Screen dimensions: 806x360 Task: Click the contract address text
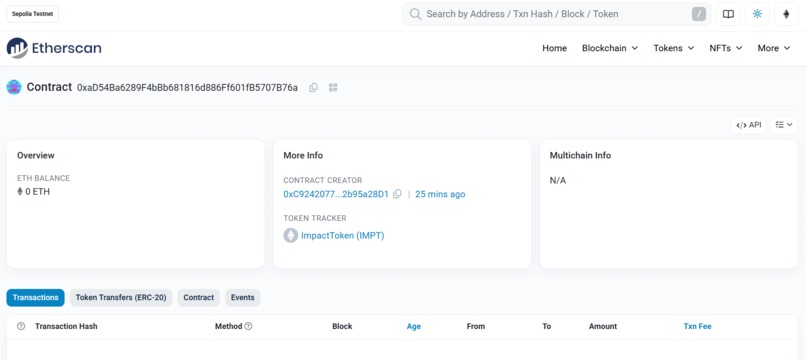click(x=187, y=87)
